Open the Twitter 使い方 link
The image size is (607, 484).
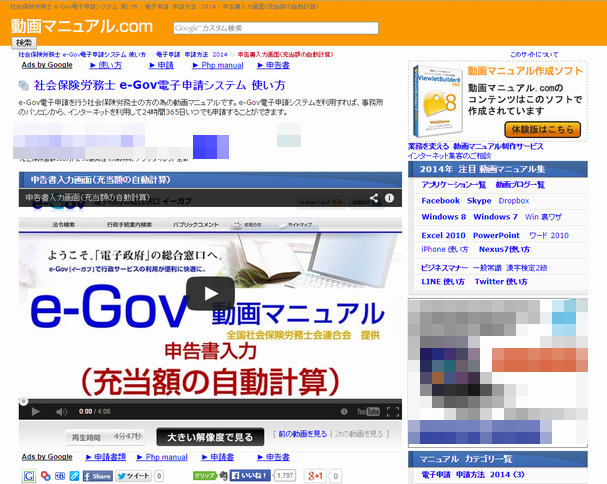[501, 281]
